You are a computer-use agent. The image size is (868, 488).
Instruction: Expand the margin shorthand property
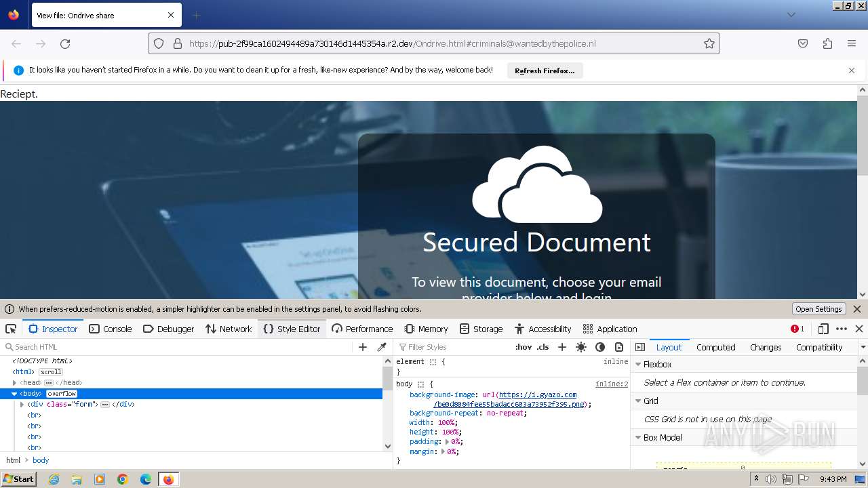tap(443, 451)
